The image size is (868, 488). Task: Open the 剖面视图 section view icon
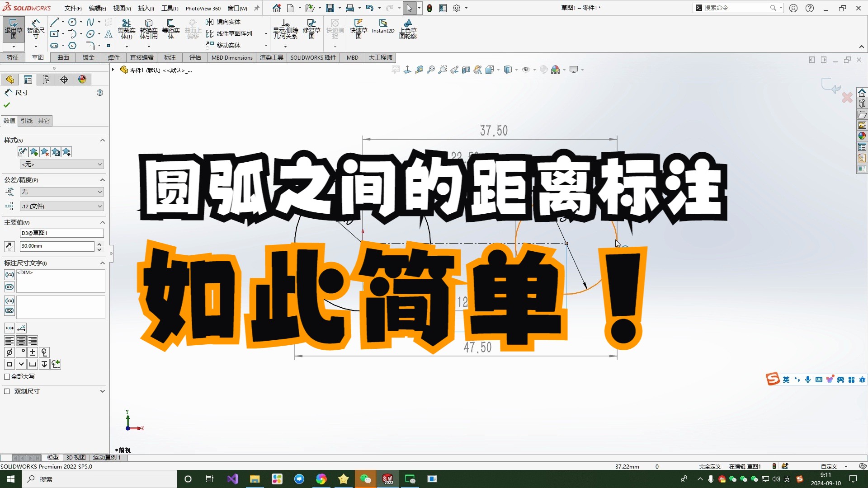[466, 70]
